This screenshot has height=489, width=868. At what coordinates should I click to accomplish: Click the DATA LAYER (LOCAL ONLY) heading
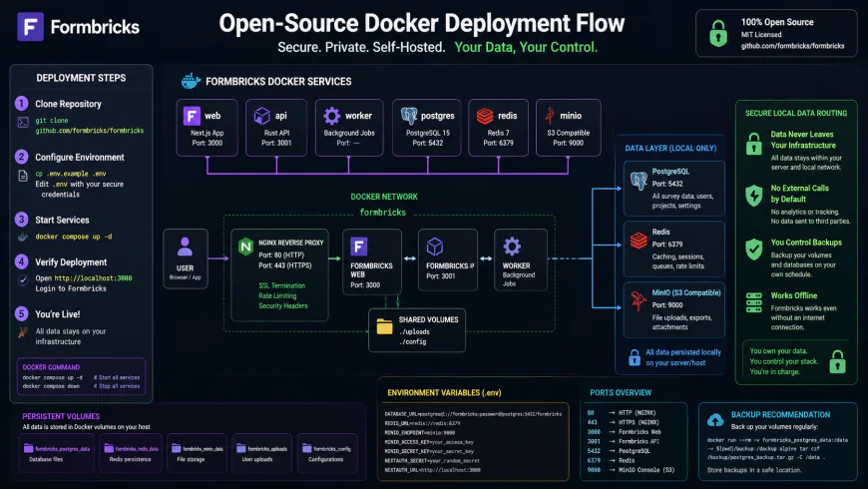670,149
